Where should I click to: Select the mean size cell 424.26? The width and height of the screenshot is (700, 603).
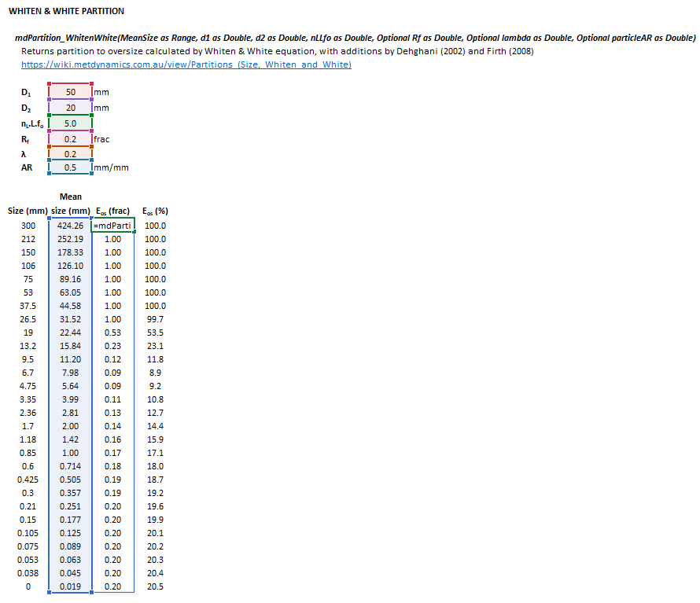(69, 226)
